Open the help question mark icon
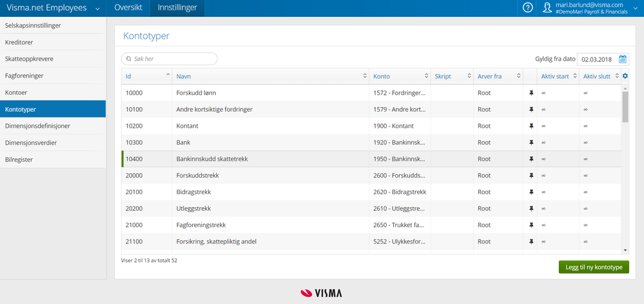Viewport: 644px width, 304px height. coord(528,8)
